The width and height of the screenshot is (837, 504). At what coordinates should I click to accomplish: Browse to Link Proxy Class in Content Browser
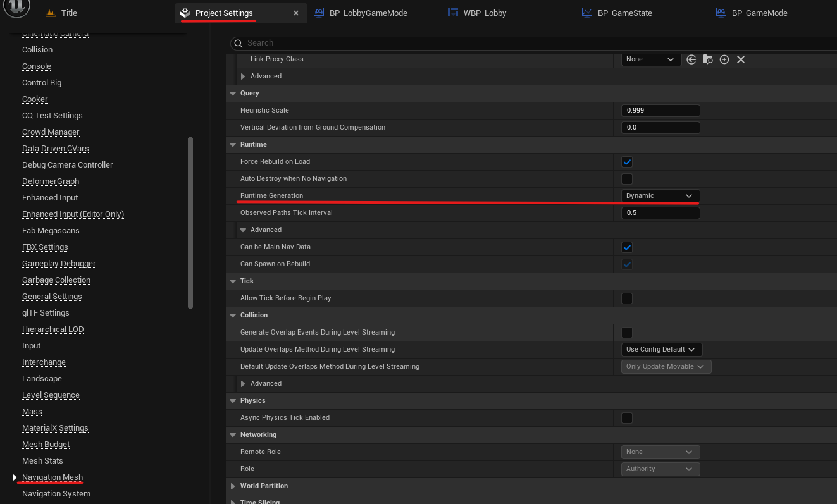click(708, 59)
